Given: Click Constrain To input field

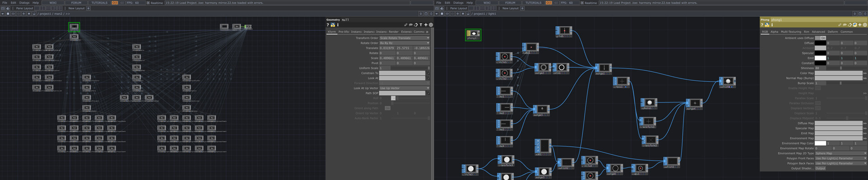Looking at the screenshot, I should click(x=402, y=73).
